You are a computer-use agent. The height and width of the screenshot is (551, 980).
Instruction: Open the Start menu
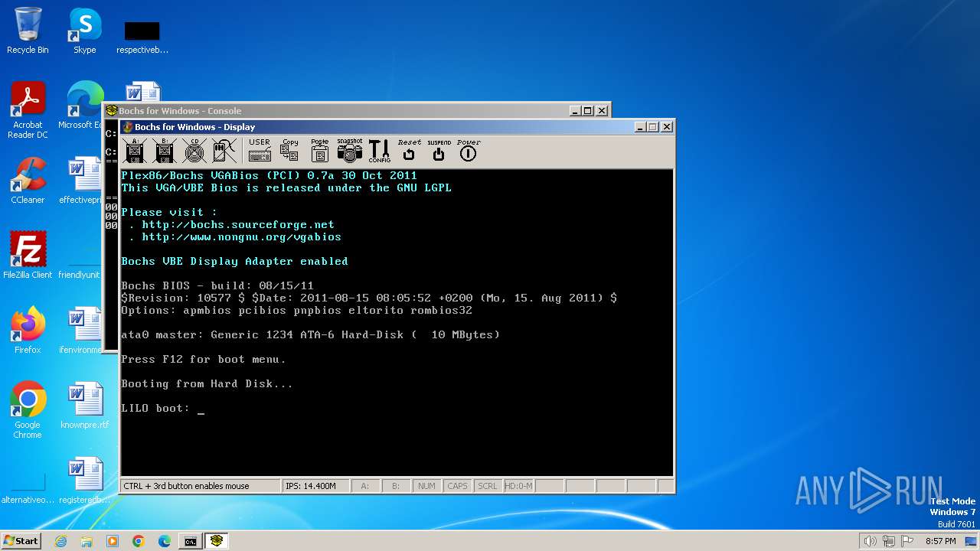click(x=21, y=541)
